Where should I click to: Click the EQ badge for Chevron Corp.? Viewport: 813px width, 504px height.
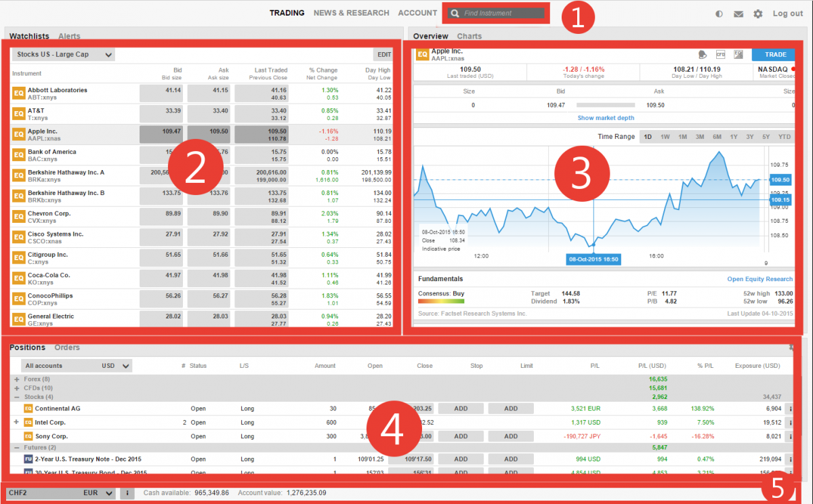(18, 217)
